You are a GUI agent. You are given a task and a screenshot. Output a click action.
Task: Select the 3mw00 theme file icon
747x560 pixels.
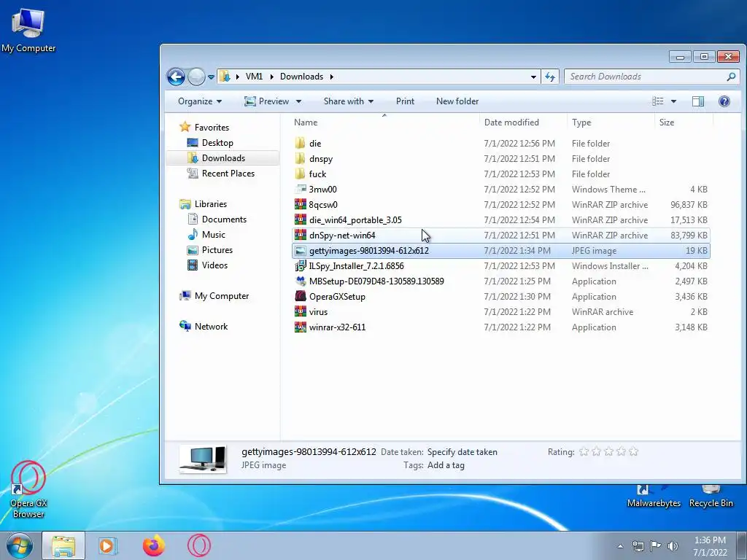click(x=300, y=189)
